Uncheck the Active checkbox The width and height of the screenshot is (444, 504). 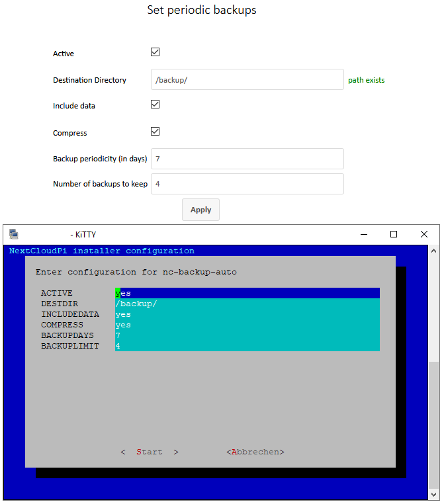coord(155,52)
